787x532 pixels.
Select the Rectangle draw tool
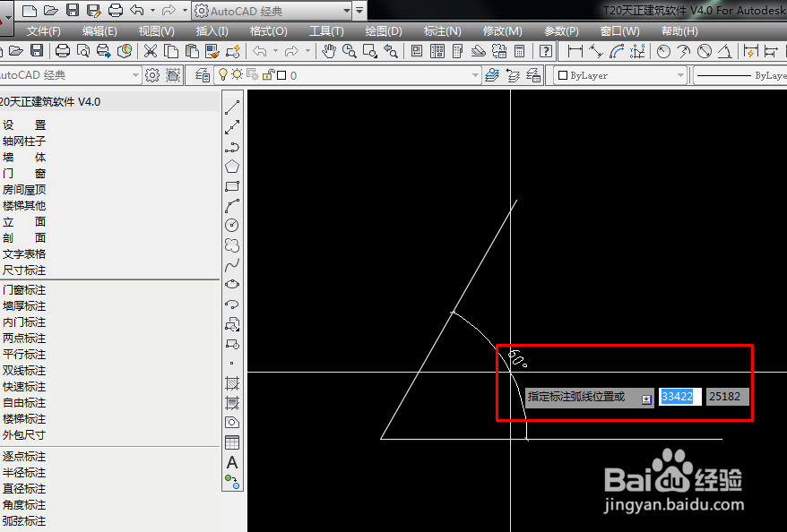[232, 186]
